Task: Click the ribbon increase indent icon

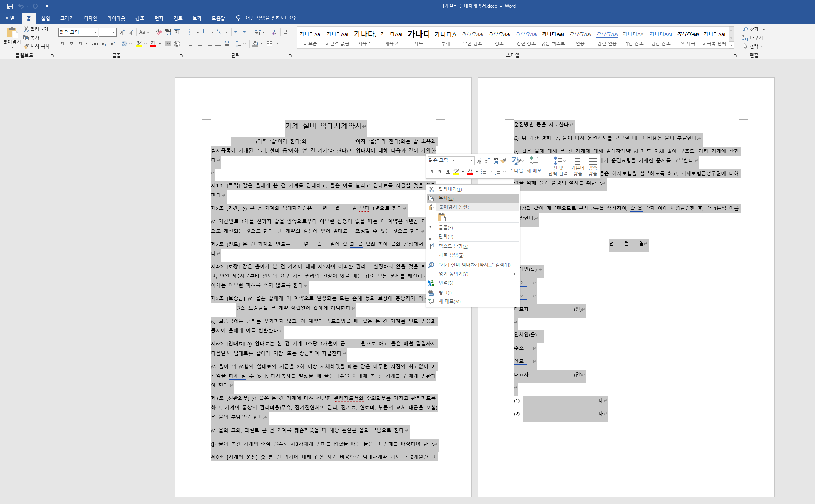Action: (x=246, y=32)
